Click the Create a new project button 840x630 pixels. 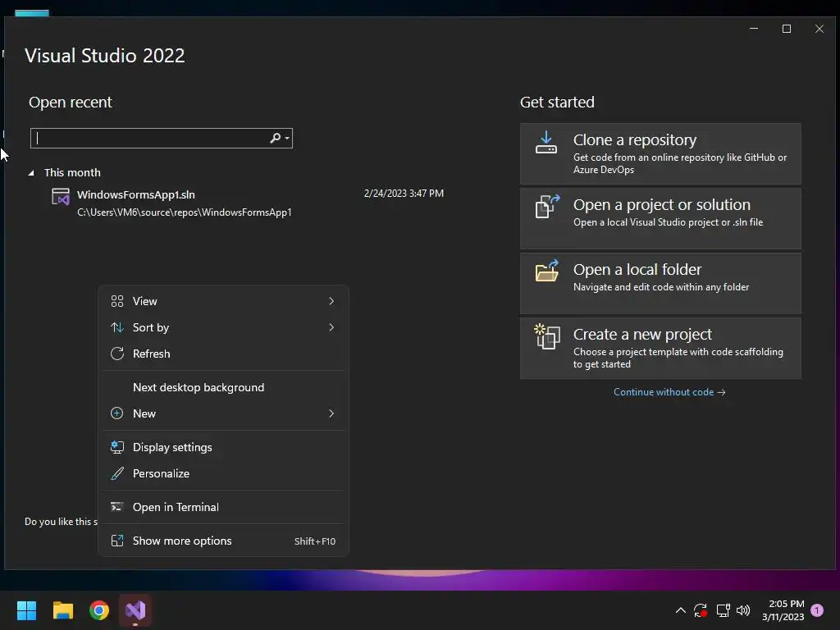coord(660,348)
